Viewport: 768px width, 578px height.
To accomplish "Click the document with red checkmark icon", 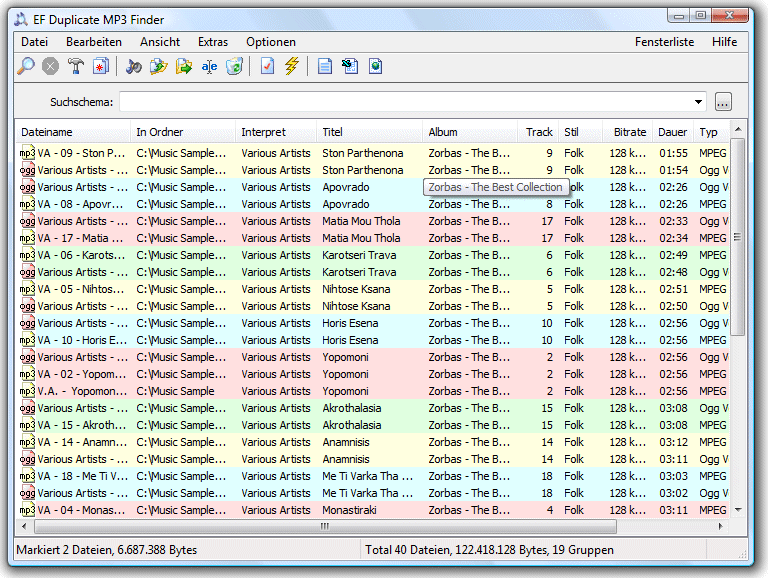I will (267, 67).
